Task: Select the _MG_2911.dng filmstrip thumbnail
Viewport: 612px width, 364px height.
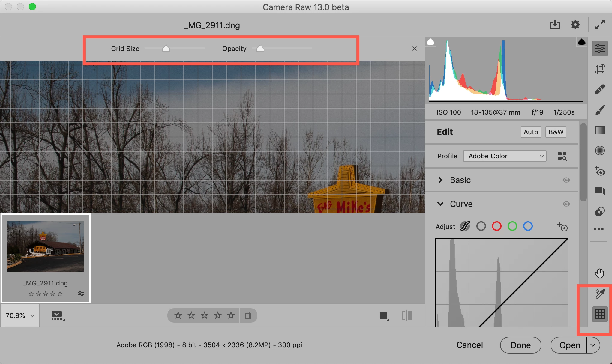Action: point(46,247)
